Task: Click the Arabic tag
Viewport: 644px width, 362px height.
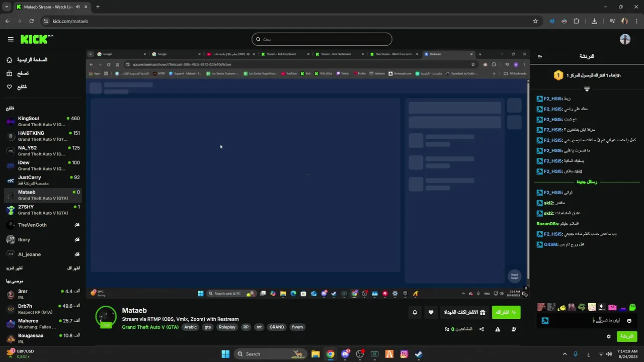Action: [191, 327]
